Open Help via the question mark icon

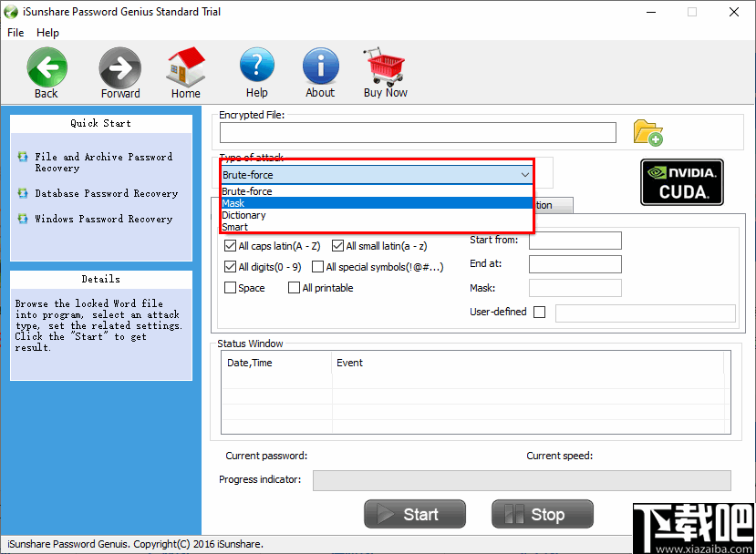pyautogui.click(x=257, y=67)
